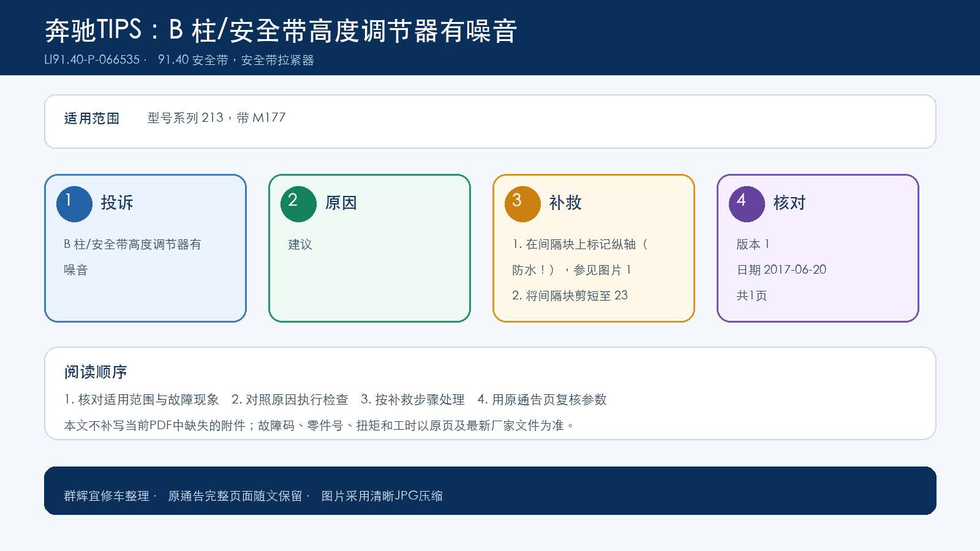
Task: Click the 日期 2017-06-20 line
Action: click(x=781, y=270)
